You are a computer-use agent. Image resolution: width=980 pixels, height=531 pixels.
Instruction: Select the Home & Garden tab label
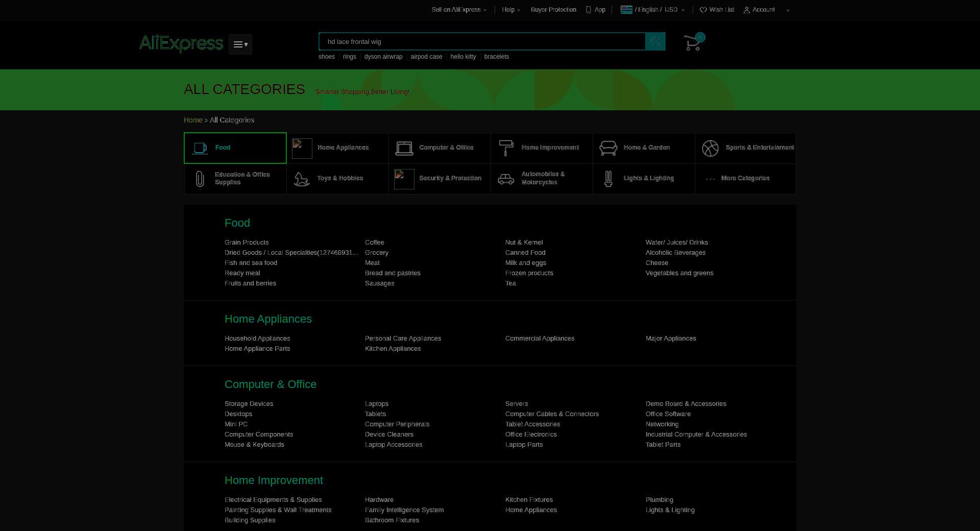point(647,148)
